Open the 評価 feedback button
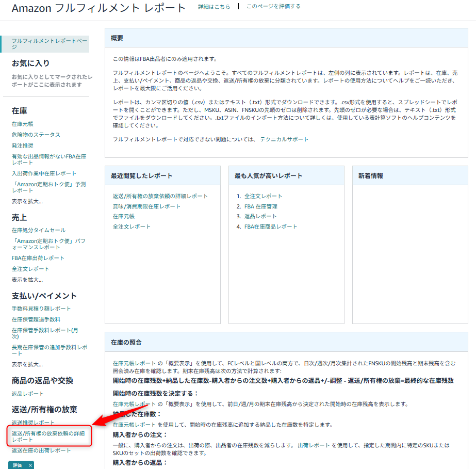The image size is (476, 469). click(x=18, y=465)
